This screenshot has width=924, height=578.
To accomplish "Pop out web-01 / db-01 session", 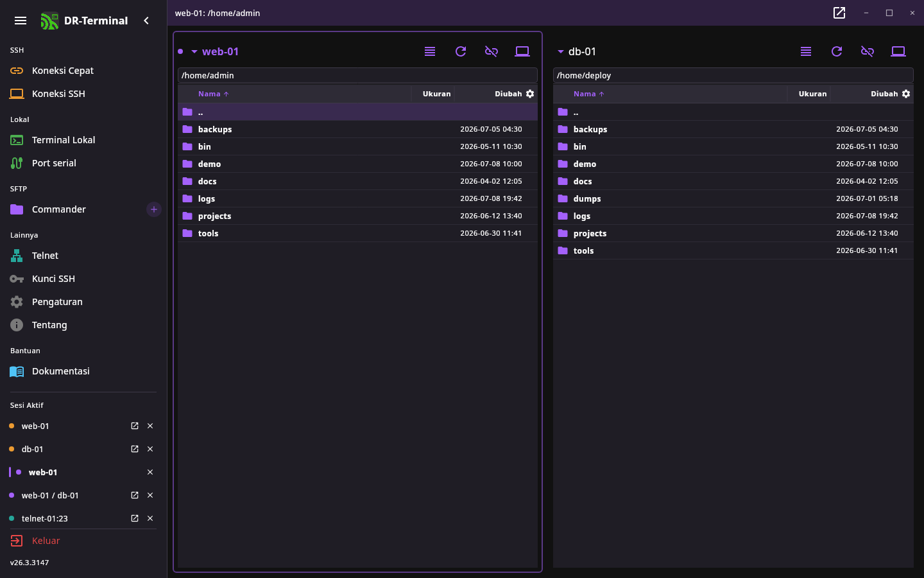I will coord(135,495).
